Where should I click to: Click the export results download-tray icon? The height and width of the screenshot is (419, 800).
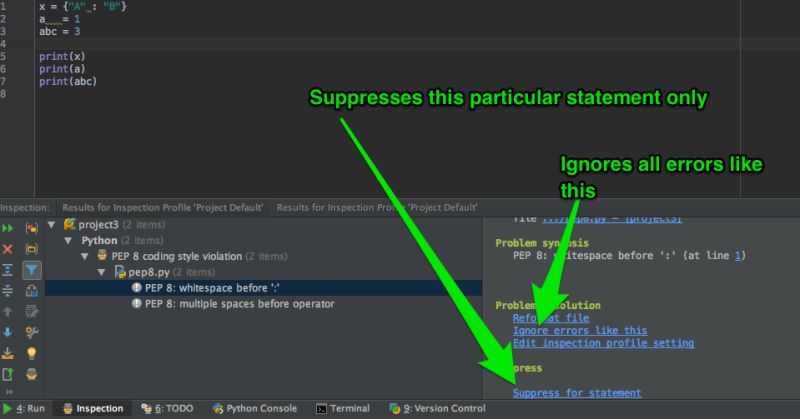pos(8,353)
